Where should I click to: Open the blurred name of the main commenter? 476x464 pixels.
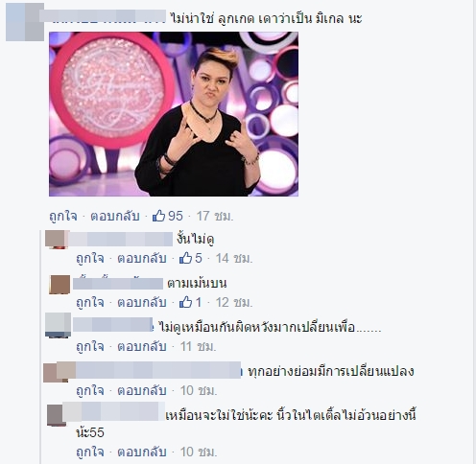tap(103, 16)
